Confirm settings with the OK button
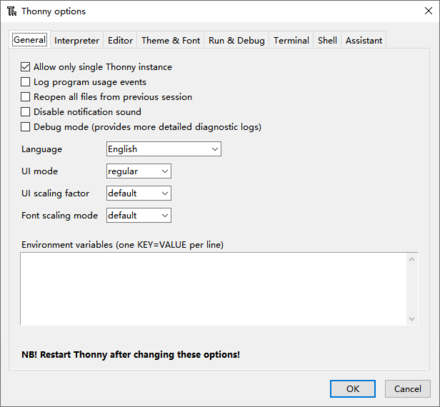 pos(353,389)
